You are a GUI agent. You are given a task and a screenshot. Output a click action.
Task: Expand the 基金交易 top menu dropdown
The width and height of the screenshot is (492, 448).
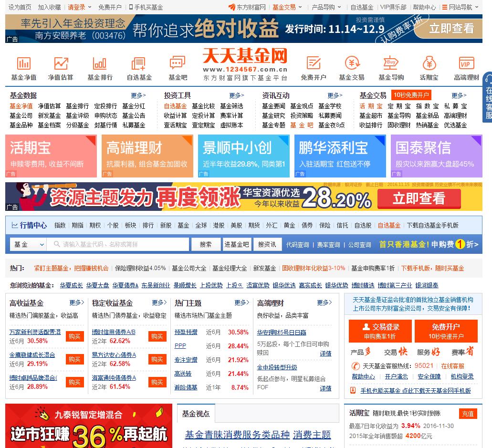pos(300,7)
